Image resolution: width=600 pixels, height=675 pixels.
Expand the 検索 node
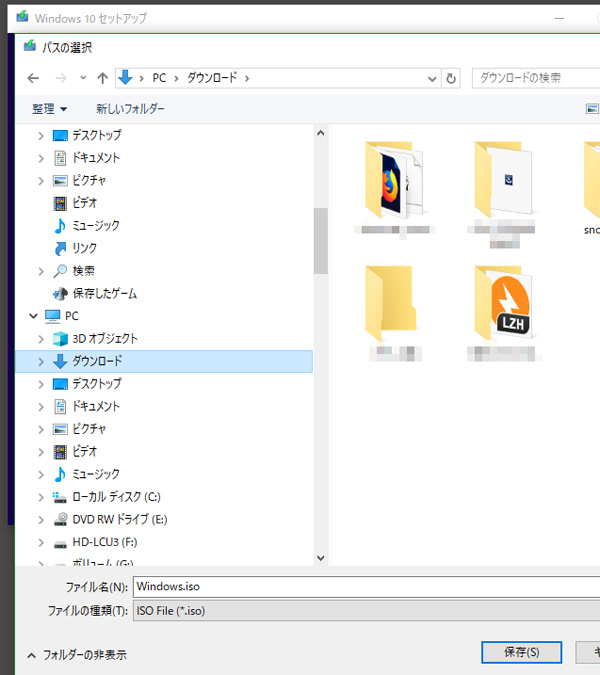pos(41,271)
